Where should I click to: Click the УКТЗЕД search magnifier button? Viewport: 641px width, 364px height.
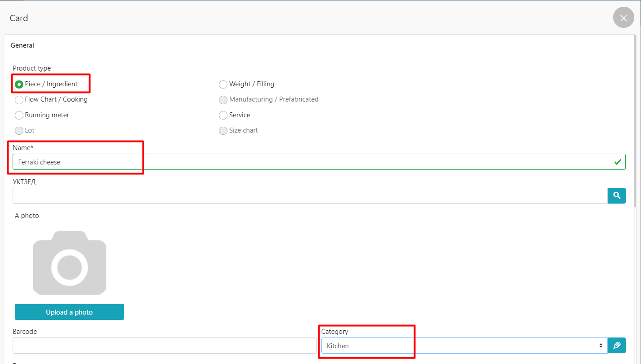pyautogui.click(x=617, y=195)
